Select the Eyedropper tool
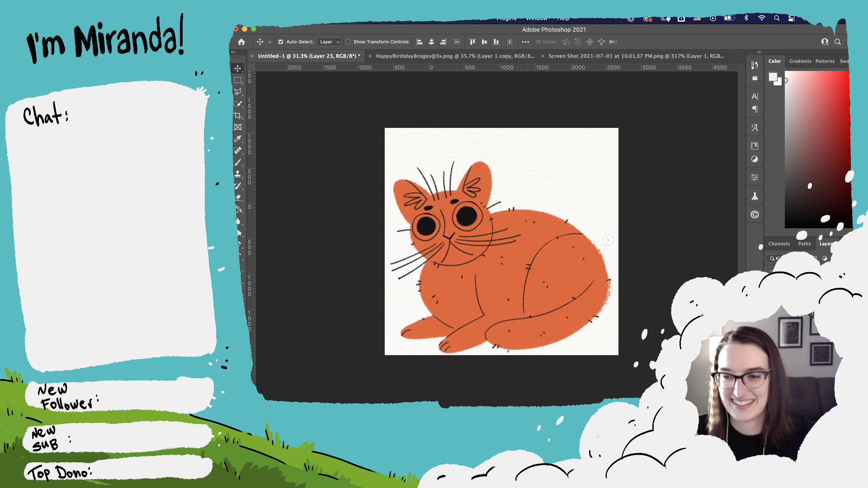 [x=237, y=139]
